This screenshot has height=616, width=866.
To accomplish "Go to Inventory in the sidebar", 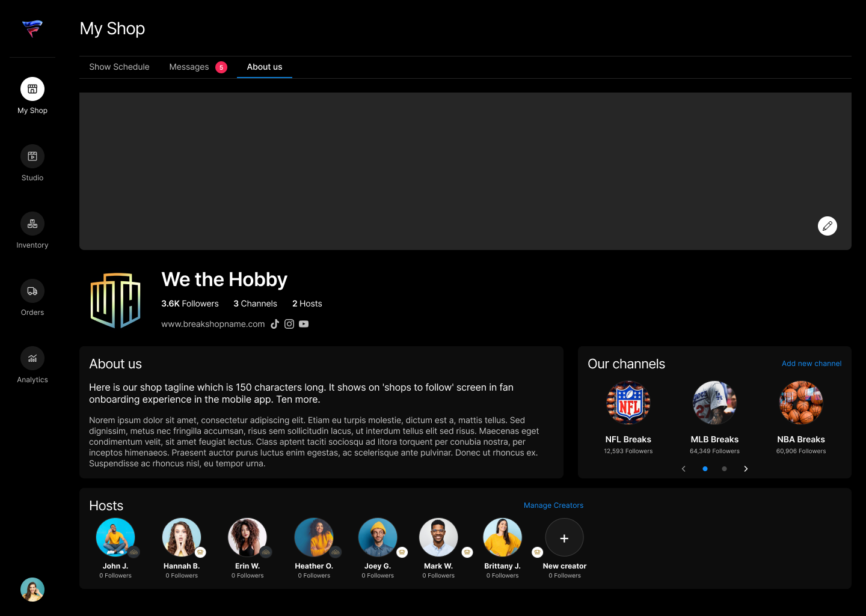I will click(32, 224).
